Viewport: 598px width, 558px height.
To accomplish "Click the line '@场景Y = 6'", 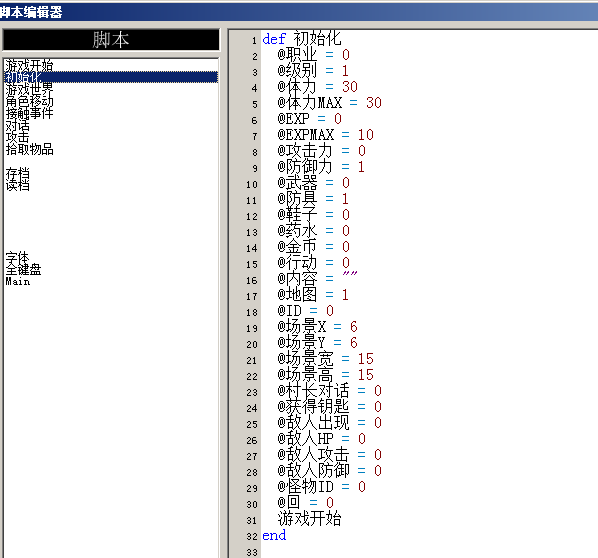I will click(317, 343).
